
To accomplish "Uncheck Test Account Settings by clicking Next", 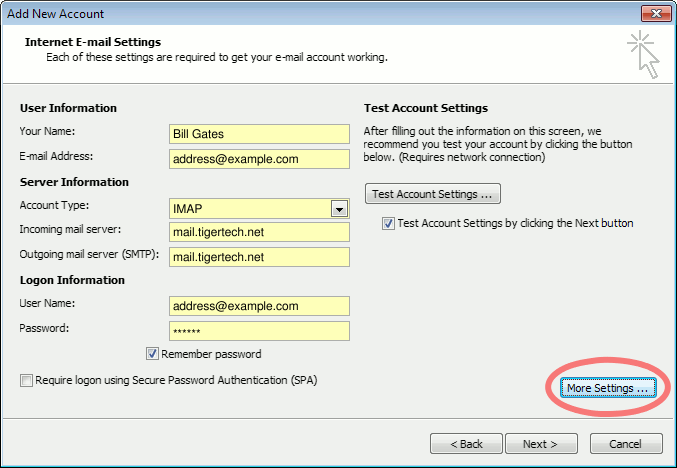I will [388, 224].
